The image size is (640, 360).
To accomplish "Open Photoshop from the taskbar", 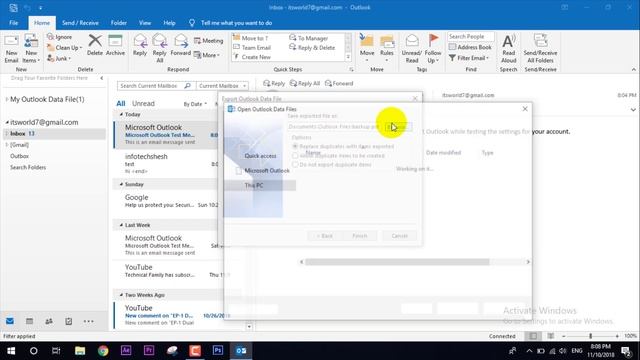I will 218,351.
